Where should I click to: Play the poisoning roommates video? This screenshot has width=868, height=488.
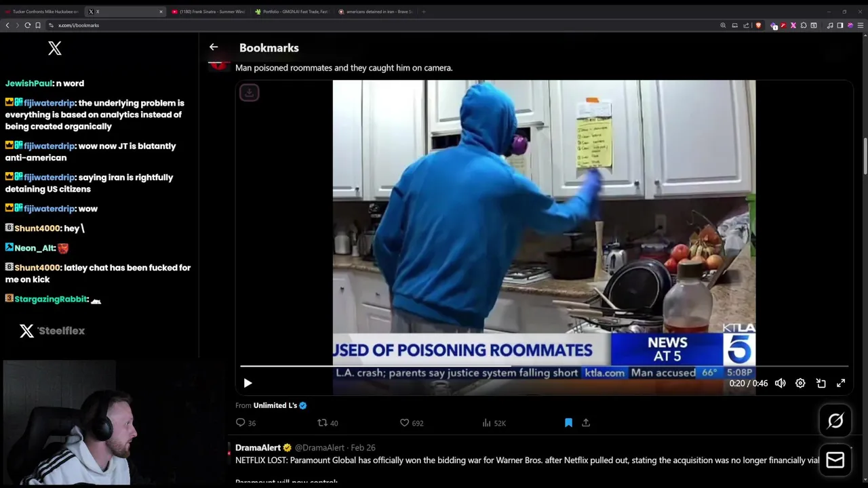click(x=248, y=383)
